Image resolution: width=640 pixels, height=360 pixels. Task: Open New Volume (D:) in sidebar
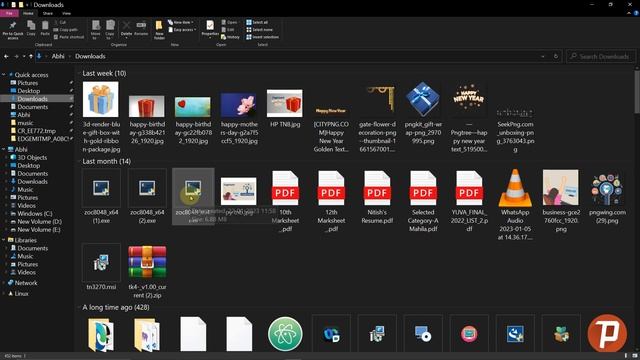pyautogui.click(x=39, y=222)
